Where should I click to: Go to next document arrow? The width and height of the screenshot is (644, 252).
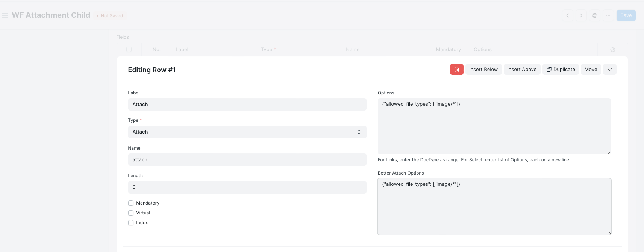[581, 15]
